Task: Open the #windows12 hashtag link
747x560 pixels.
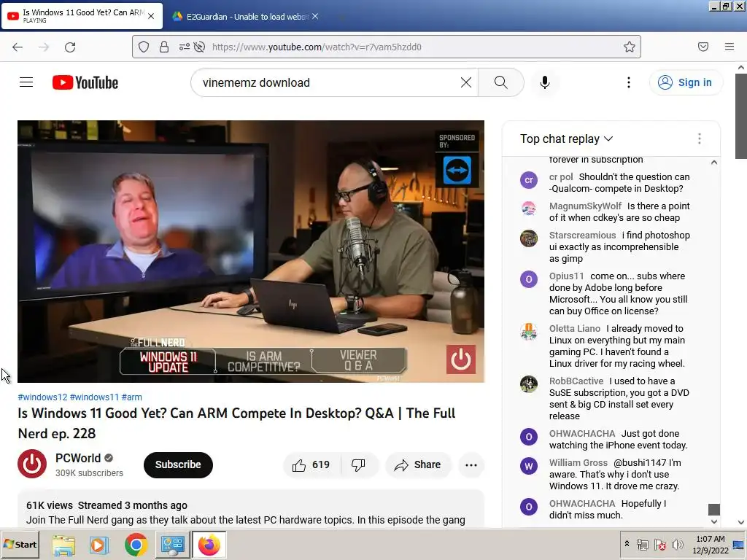Action: point(42,397)
